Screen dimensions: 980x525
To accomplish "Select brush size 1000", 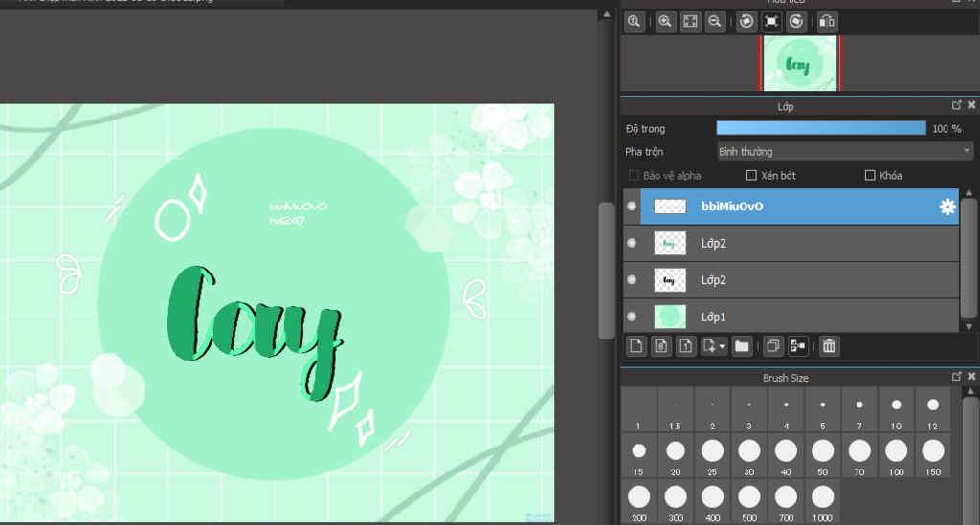I will (822, 502).
